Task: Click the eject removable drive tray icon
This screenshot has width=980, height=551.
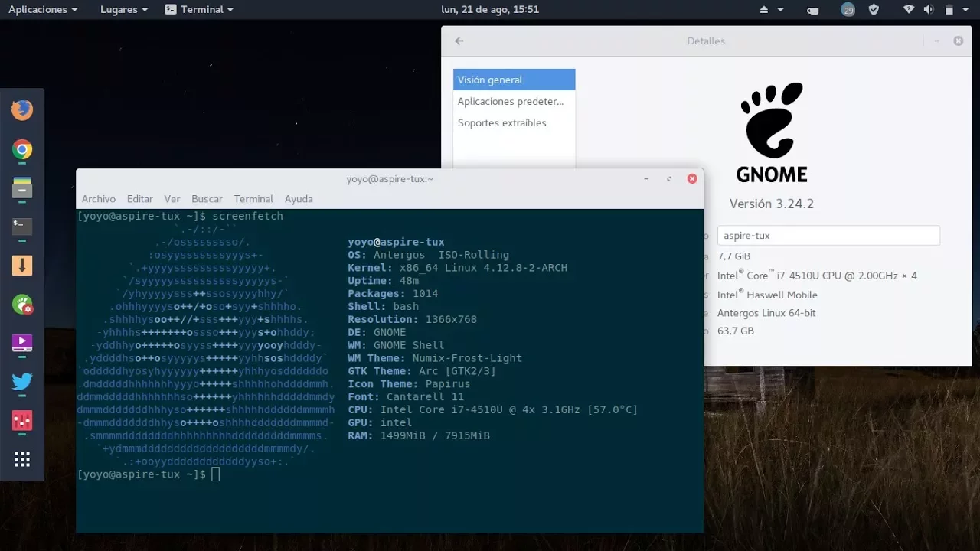Action: pos(763,10)
